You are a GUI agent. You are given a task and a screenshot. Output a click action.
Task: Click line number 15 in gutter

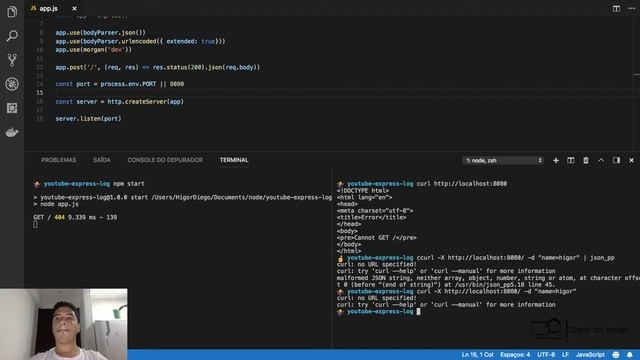coord(40,93)
